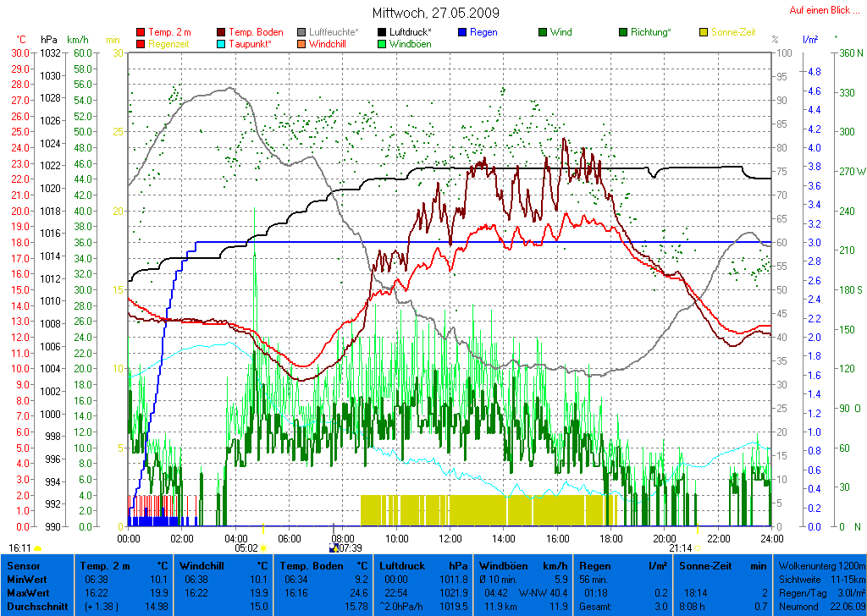The width and height of the screenshot is (867, 616).
Task: Toggle the Wind series legend label
Action: [x=561, y=32]
